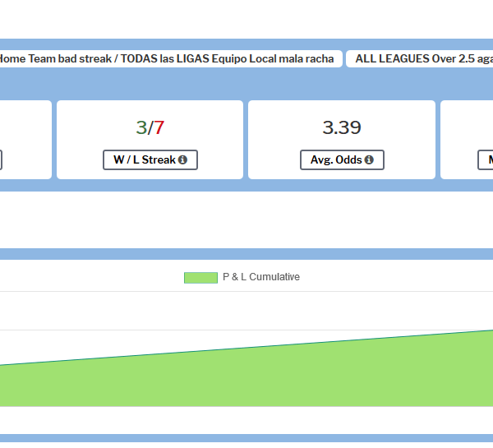Open the ALL LEAGUES Over 2.5 tab
The width and height of the screenshot is (493, 448).
[x=420, y=59]
